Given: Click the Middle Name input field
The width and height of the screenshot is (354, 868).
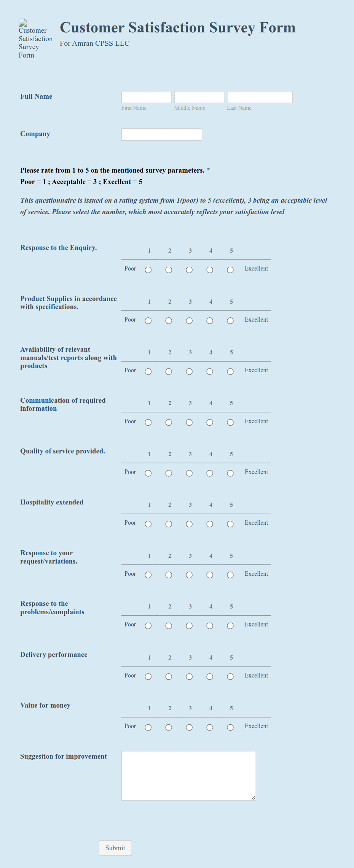Looking at the screenshot, I should coord(199,97).
